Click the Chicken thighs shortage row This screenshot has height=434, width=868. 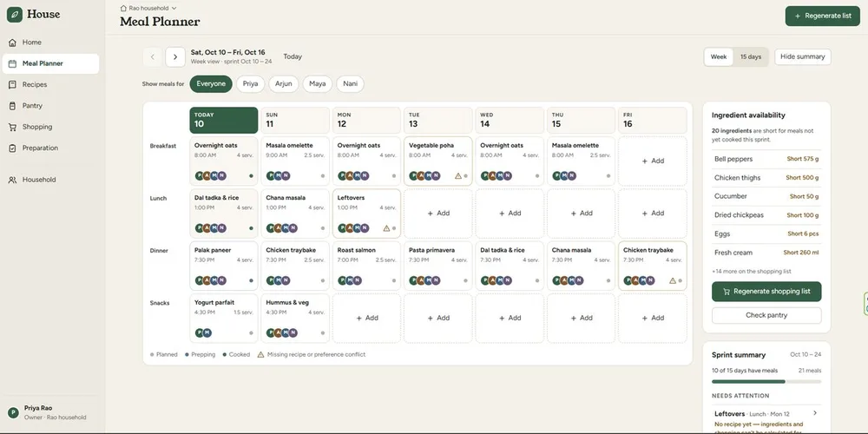click(x=766, y=178)
